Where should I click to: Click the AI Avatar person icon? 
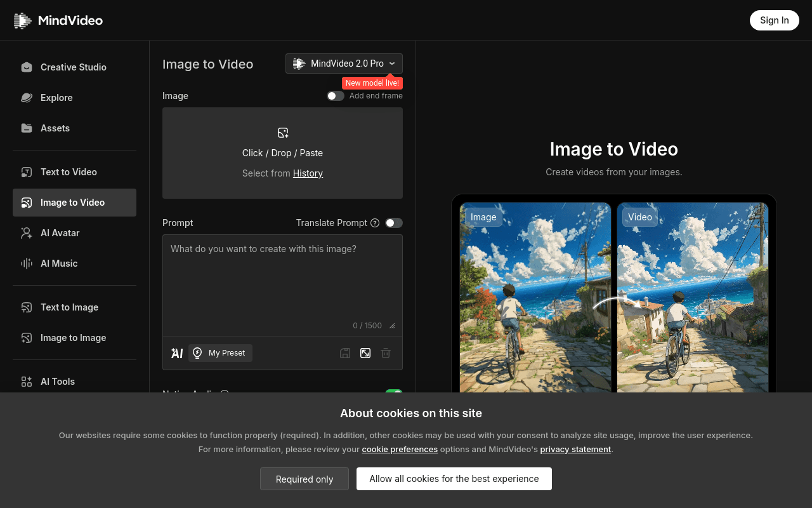click(27, 233)
